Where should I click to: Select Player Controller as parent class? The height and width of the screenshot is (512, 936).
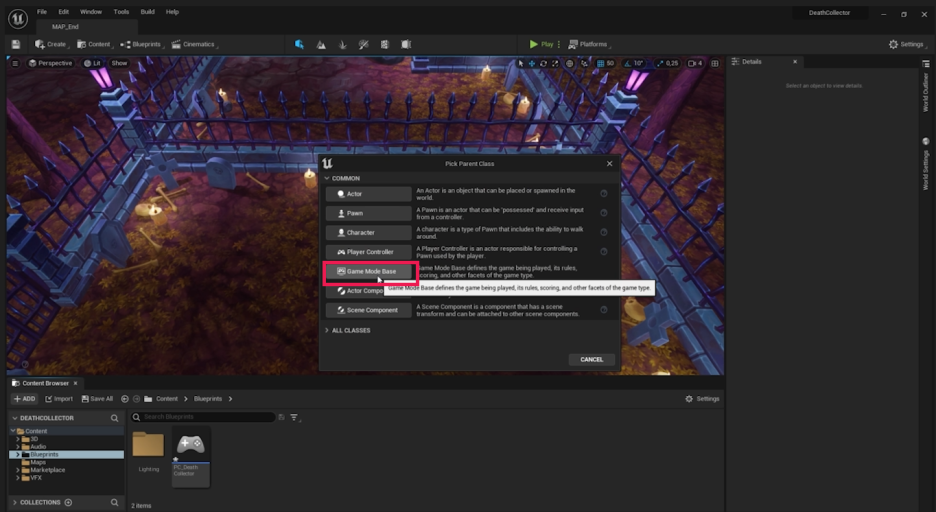(x=369, y=252)
